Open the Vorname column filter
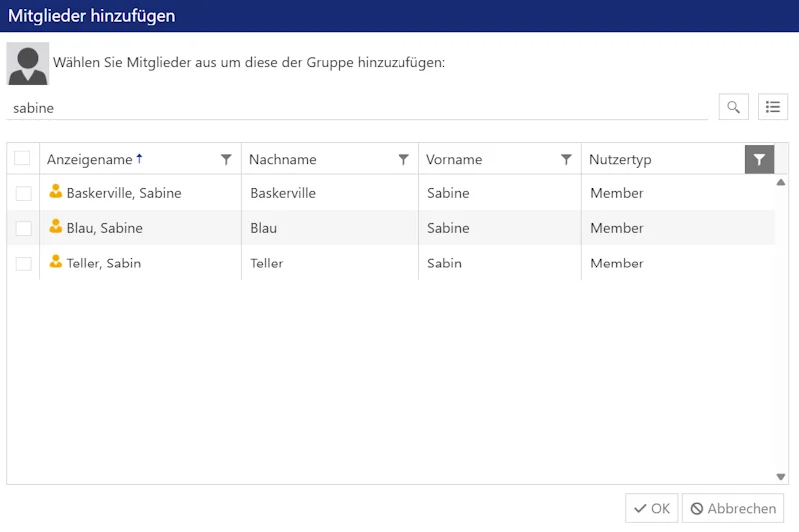 566,160
